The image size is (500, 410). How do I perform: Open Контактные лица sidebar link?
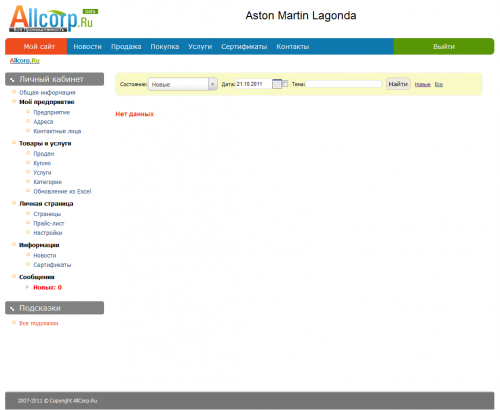57,131
